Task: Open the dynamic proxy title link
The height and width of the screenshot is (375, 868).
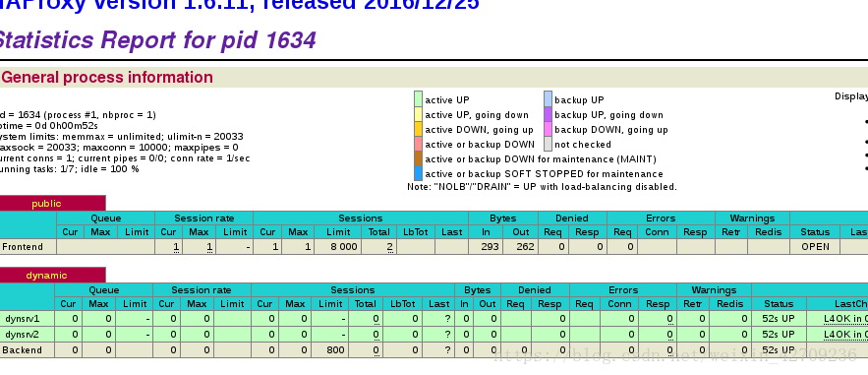Action: 46,276
